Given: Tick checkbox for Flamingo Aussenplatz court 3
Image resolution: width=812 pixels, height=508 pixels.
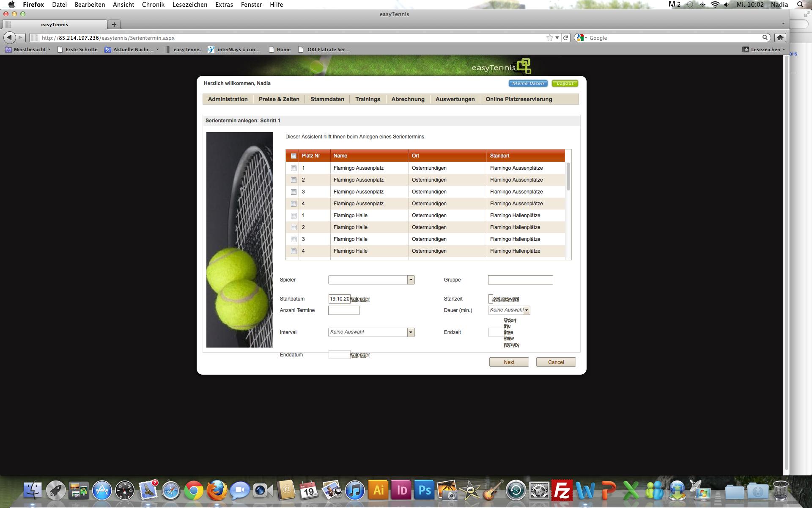Looking at the screenshot, I should pos(294,192).
